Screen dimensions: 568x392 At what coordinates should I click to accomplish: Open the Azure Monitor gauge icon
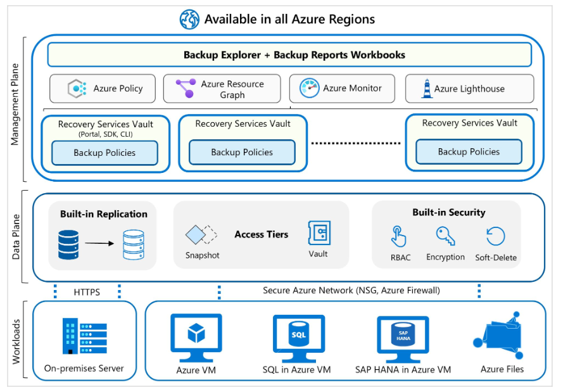coord(310,88)
